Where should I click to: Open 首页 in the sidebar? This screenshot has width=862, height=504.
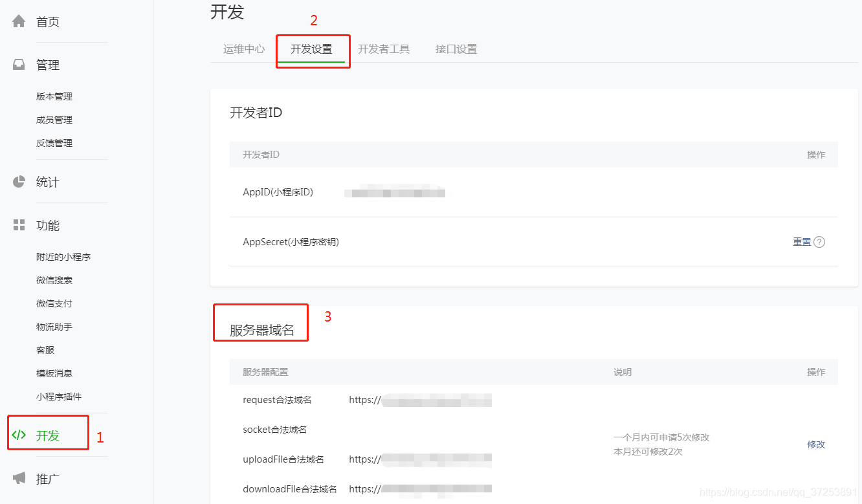coord(48,22)
